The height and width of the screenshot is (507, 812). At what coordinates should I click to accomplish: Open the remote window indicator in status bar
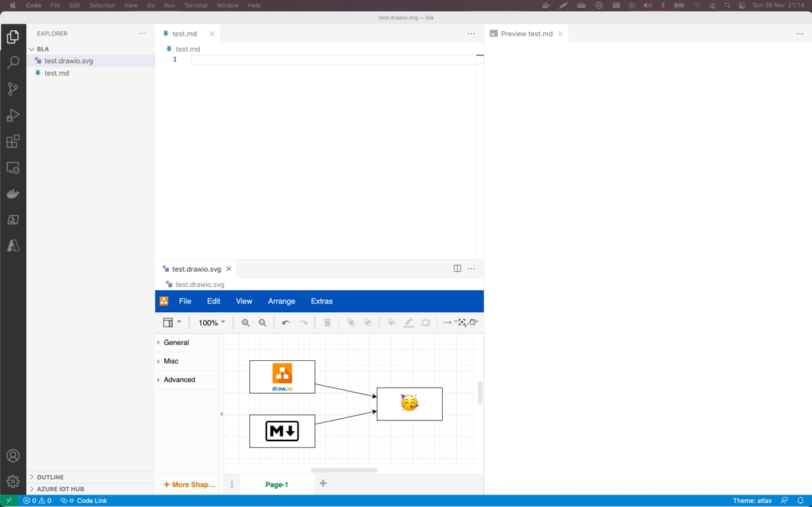9,501
